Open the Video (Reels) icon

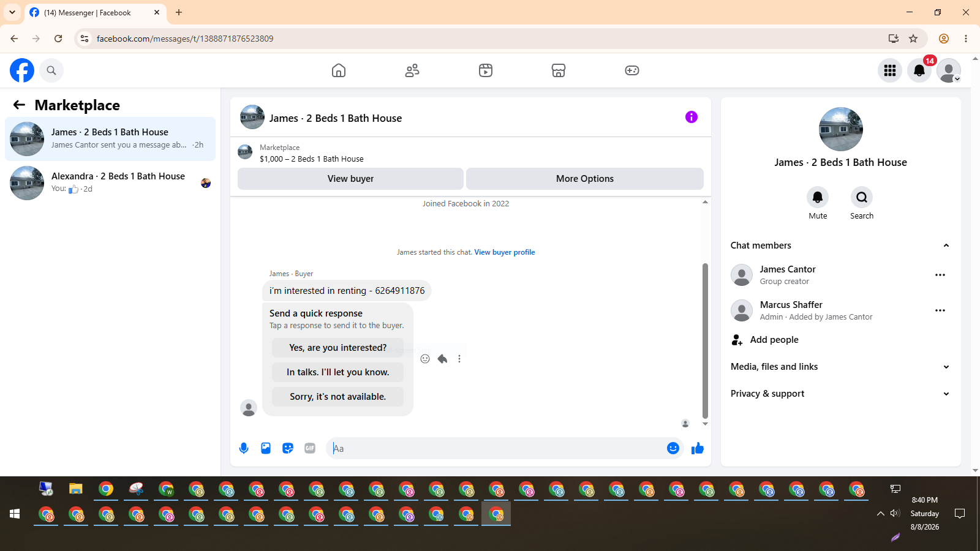point(486,70)
